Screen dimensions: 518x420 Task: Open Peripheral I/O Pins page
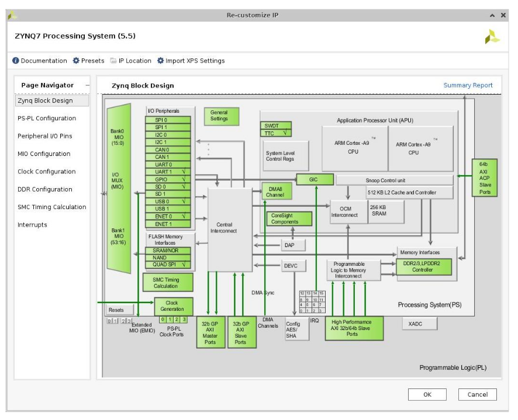(44, 136)
